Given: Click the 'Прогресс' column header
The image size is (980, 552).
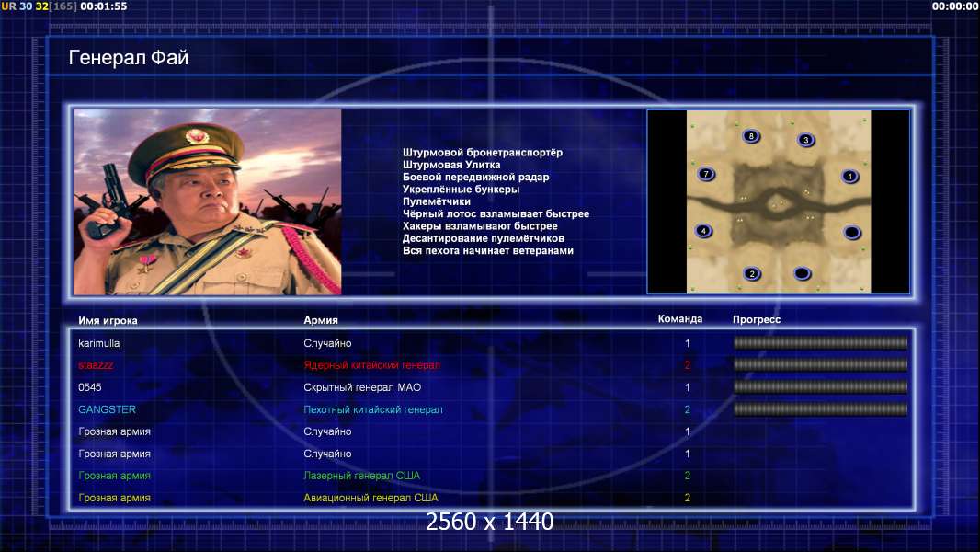Looking at the screenshot, I should tap(757, 319).
